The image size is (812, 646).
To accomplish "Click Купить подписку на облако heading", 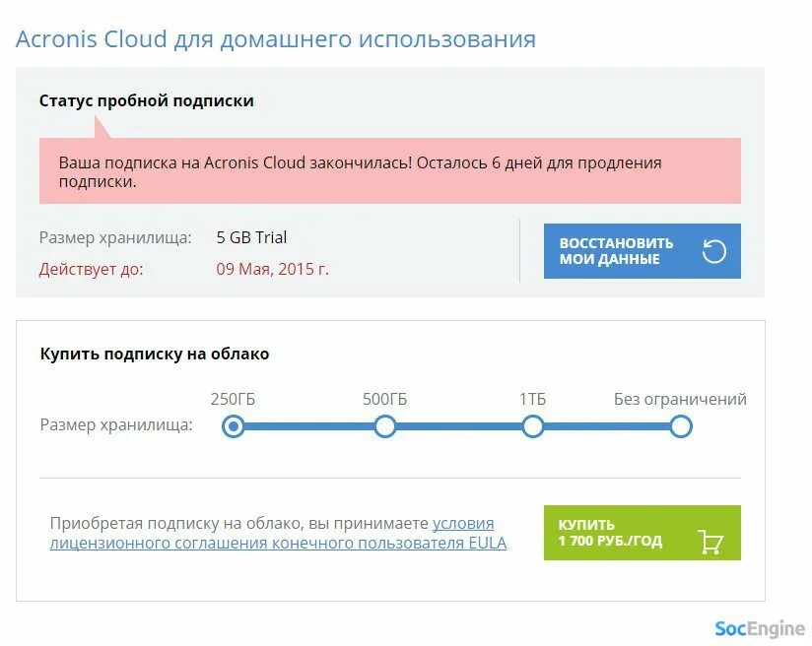I will click(x=155, y=355).
